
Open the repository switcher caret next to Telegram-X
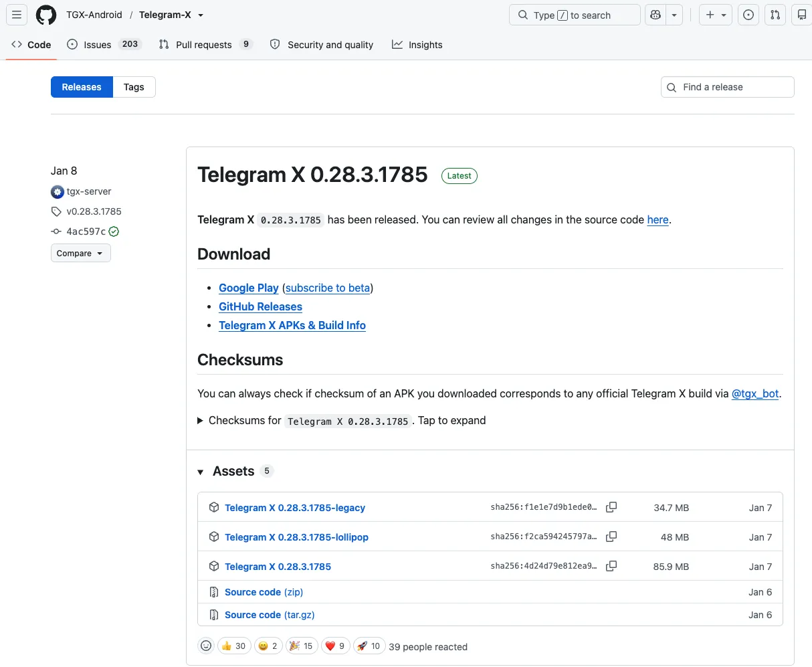tap(201, 15)
